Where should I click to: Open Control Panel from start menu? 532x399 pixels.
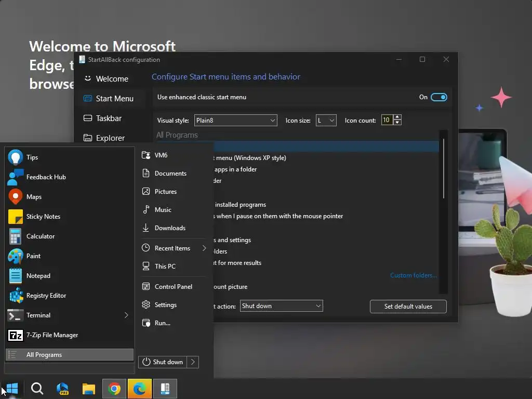[x=174, y=287]
